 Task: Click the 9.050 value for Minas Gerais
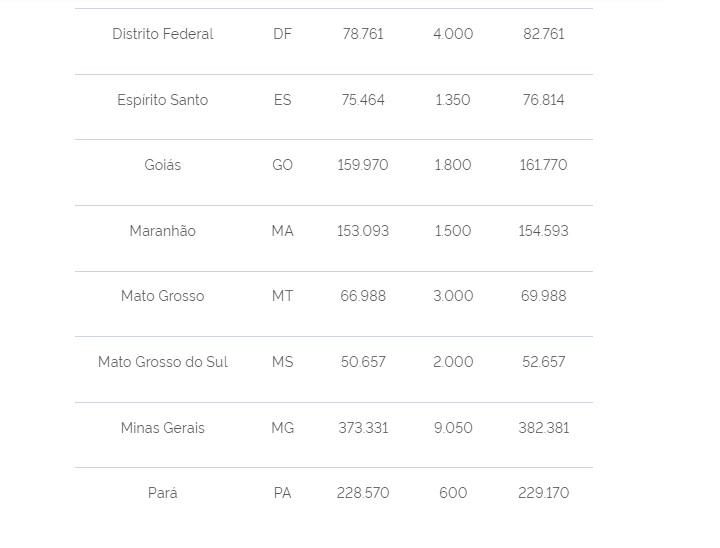pyautogui.click(x=453, y=428)
